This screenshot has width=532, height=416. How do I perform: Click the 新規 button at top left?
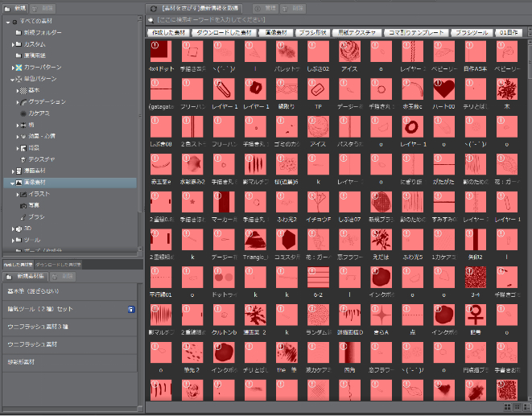point(15,8)
